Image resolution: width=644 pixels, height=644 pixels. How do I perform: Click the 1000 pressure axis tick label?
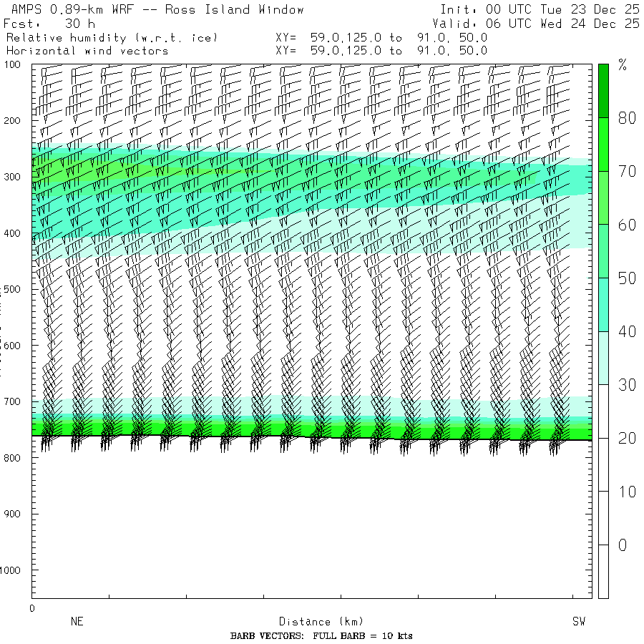pos(14,570)
